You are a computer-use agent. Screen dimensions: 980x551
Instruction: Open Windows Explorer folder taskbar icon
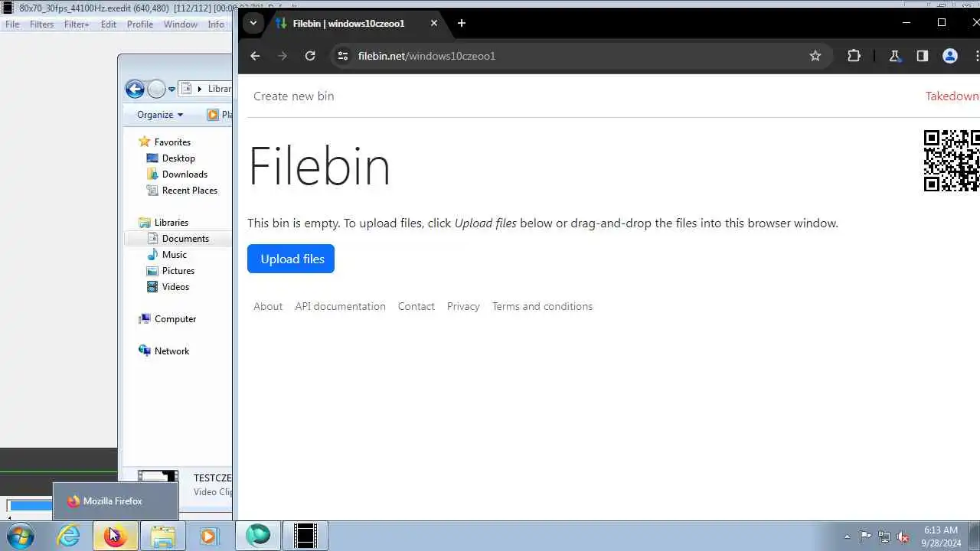(162, 536)
